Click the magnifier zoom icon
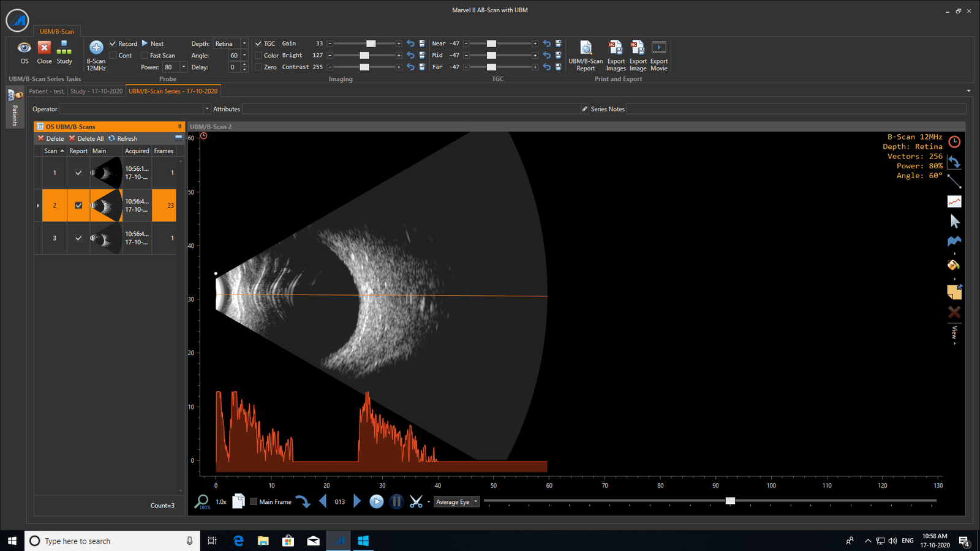980x551 pixels. click(201, 501)
